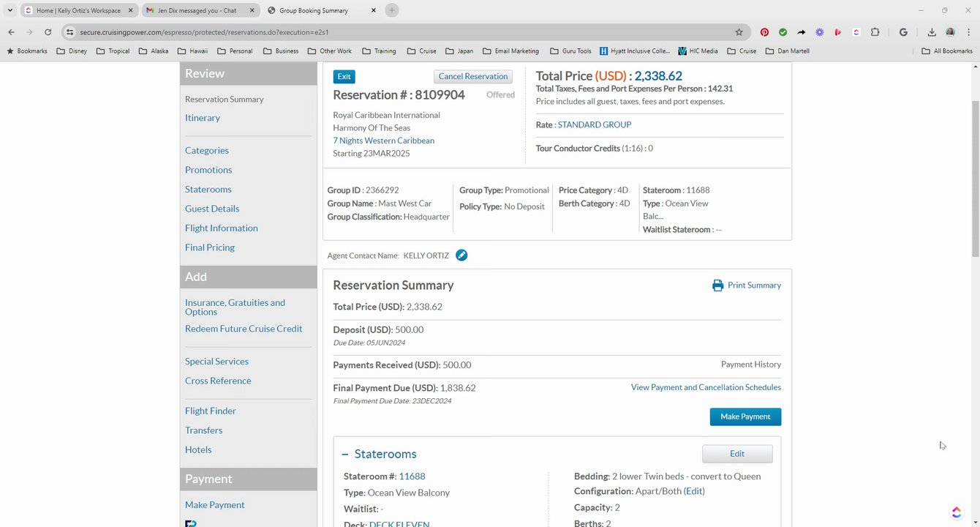The width and height of the screenshot is (980, 527).
Task: Open the browser Extensions puzzle icon
Action: click(x=875, y=32)
